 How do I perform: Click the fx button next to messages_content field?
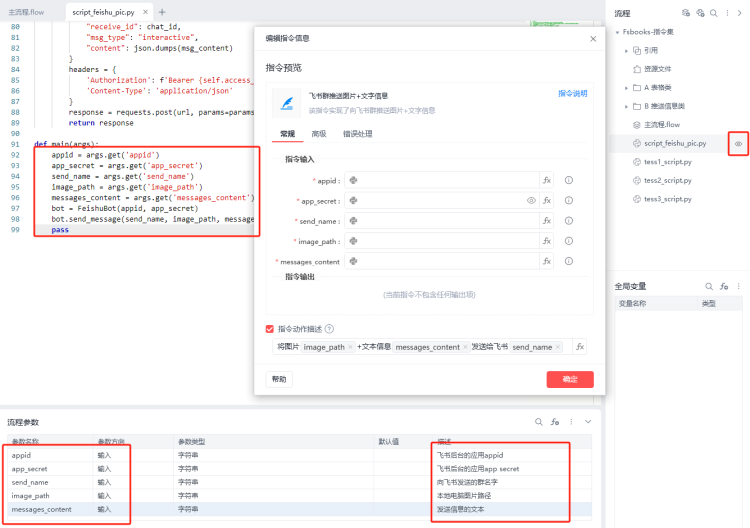[x=547, y=261]
